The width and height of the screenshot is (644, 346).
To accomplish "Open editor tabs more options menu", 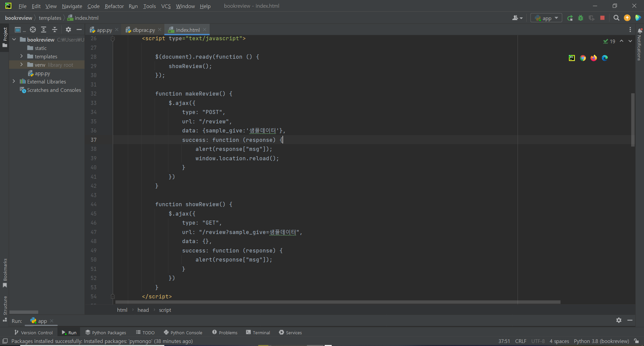I will (630, 30).
